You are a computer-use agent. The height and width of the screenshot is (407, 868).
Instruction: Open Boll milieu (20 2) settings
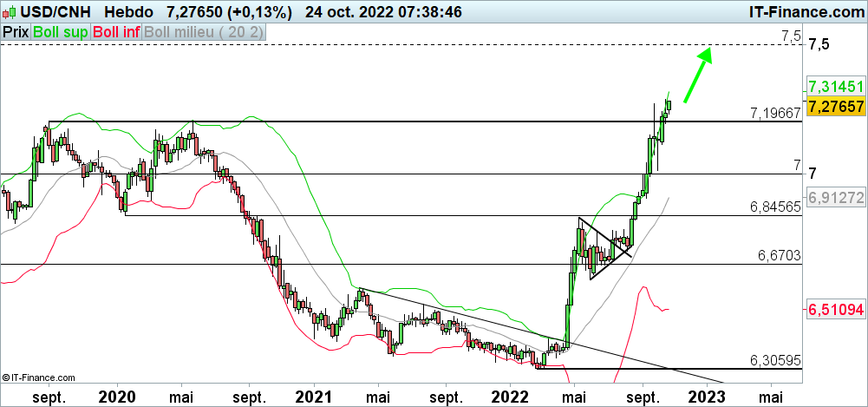[205, 31]
